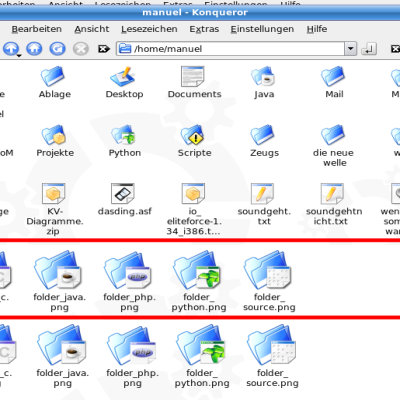Click the 'Scripte' label text

pos(194,153)
